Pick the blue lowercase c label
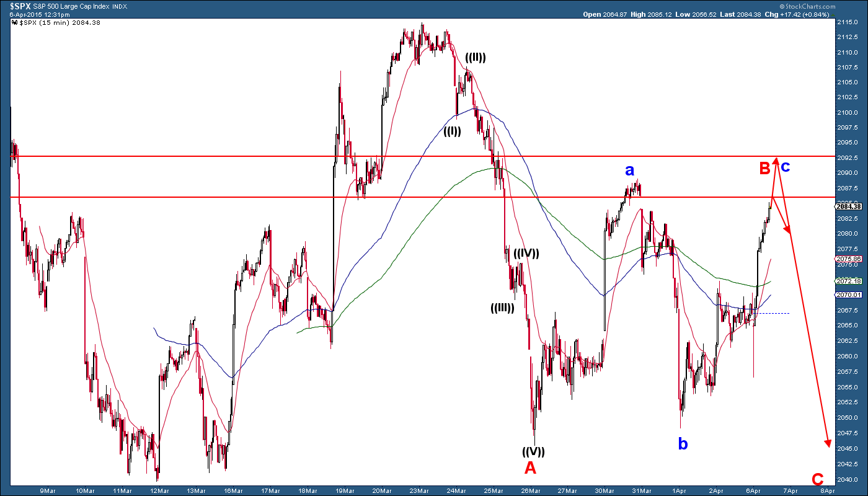The height and width of the screenshot is (496, 868). tap(785, 166)
